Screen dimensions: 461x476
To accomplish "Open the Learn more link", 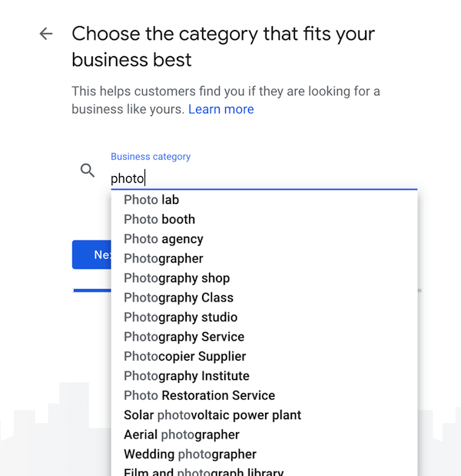I will (221, 109).
